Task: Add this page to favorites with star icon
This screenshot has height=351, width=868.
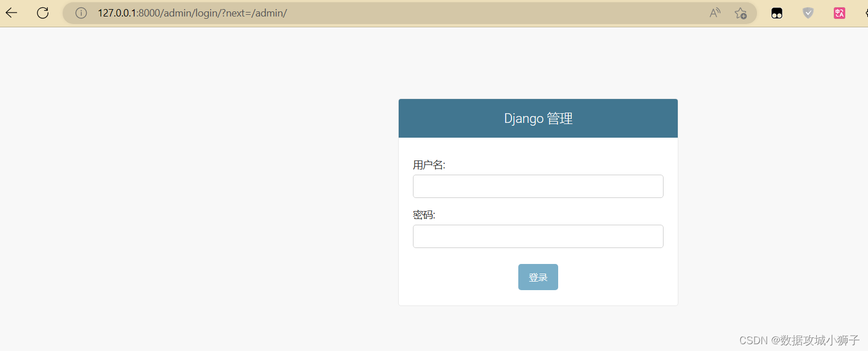Action: pos(740,13)
